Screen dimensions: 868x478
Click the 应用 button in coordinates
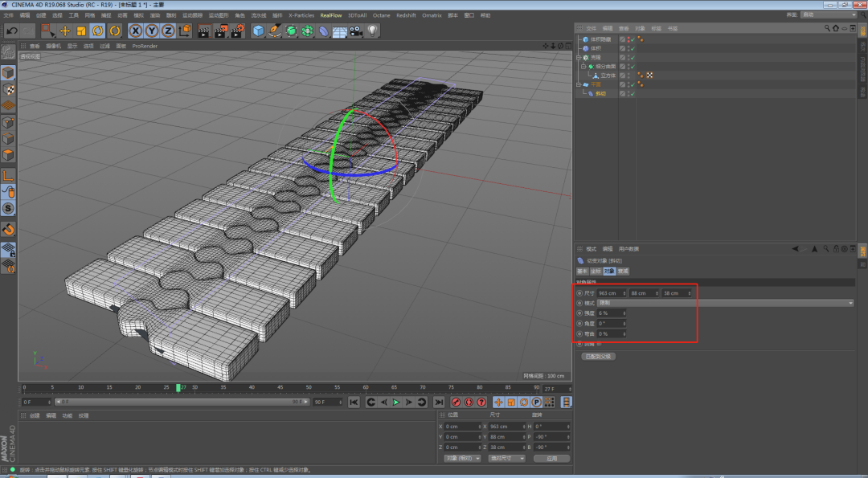[x=551, y=458]
